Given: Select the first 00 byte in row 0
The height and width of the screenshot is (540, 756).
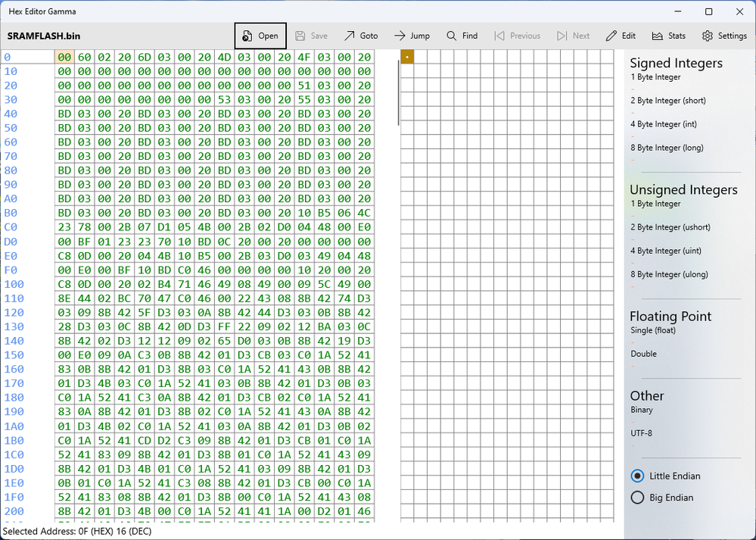Looking at the screenshot, I should (64, 56).
